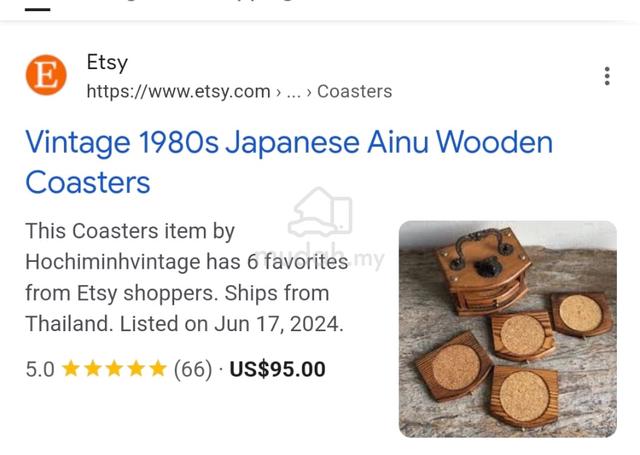Click the third gold rating star
640x455 pixels.
pos(114,368)
